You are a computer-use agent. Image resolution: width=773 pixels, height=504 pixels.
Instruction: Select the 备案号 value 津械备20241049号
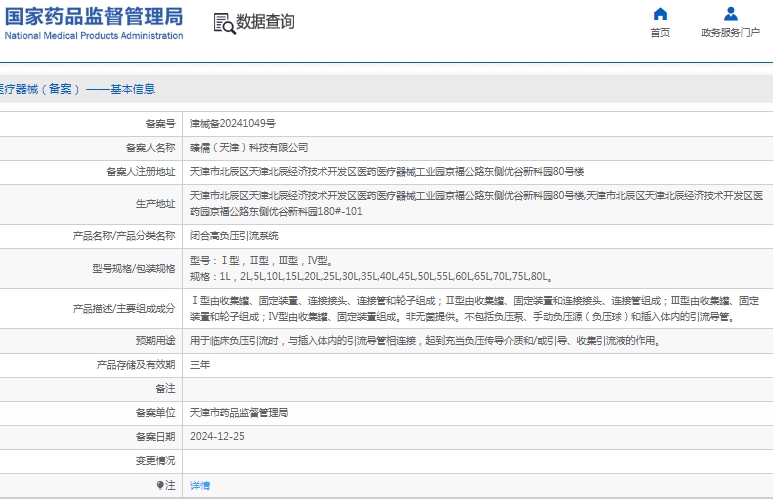233,123
